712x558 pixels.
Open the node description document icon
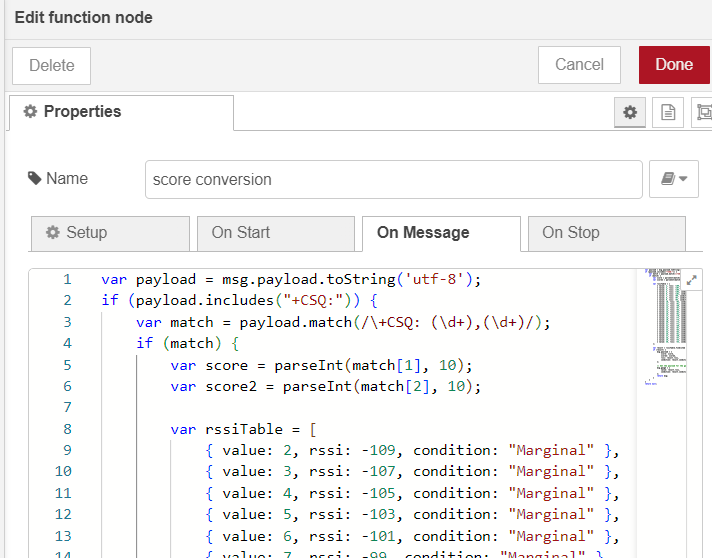click(x=667, y=113)
